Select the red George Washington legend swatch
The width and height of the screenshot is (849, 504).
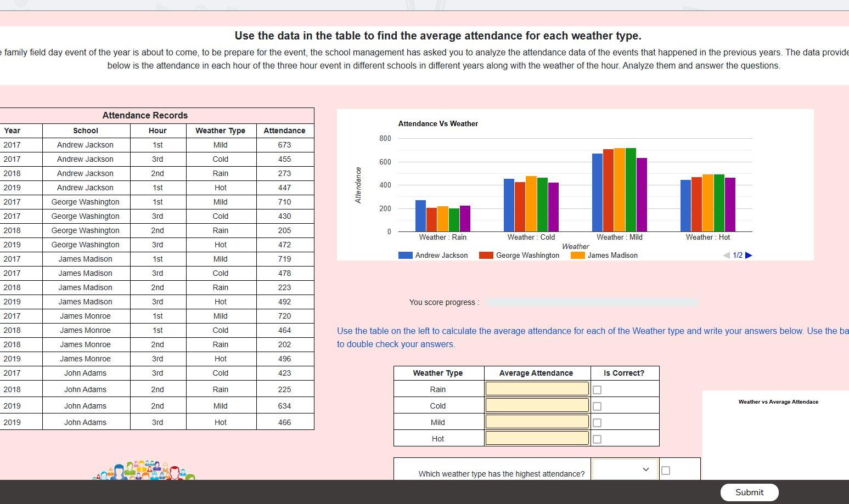coord(486,255)
